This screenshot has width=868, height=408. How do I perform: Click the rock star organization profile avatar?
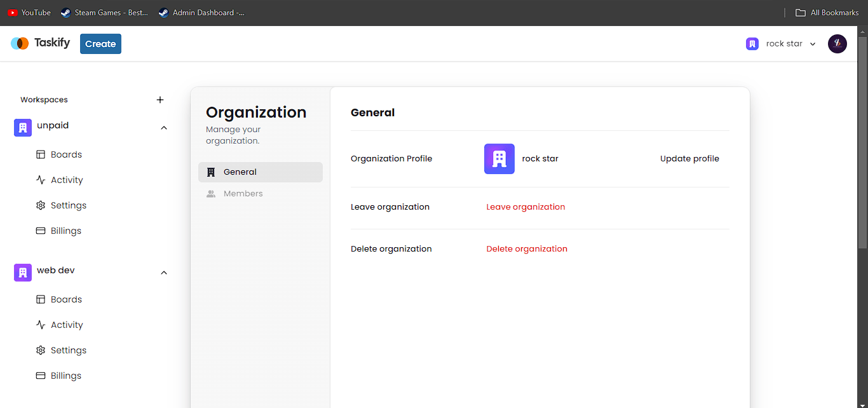click(499, 159)
